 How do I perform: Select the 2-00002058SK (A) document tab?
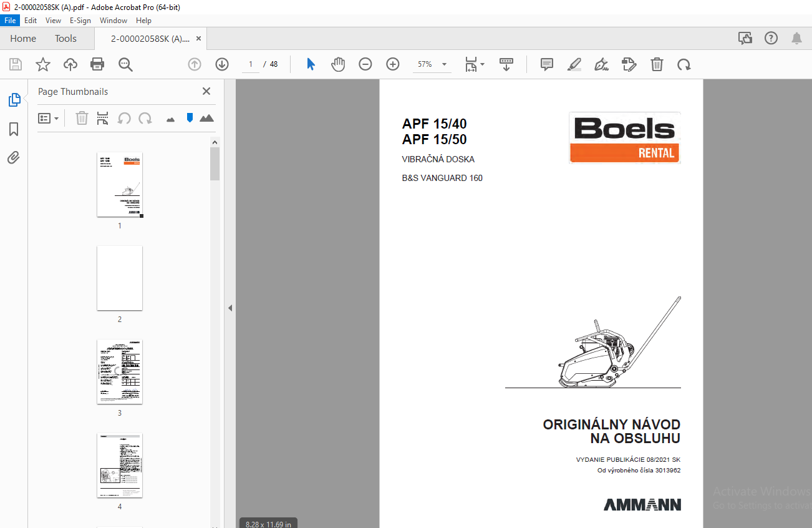pos(150,38)
